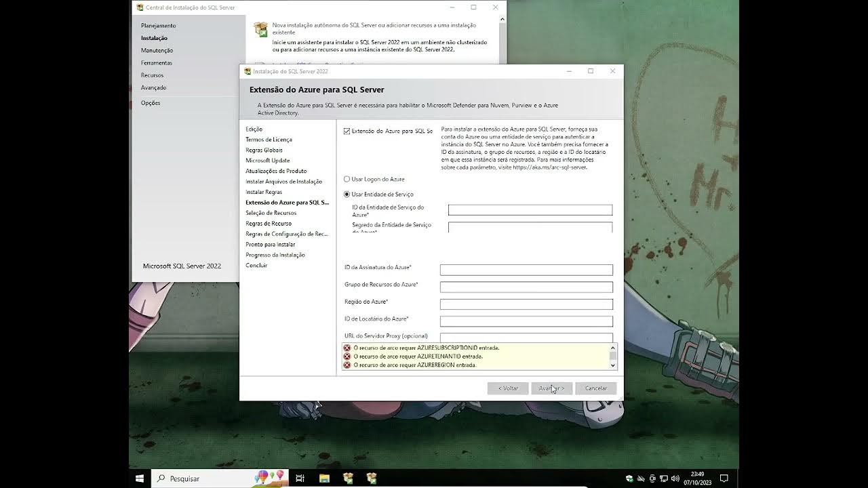This screenshot has height=488, width=868.
Task: Click 'Pronto para Instalar' step
Action: [x=270, y=245]
